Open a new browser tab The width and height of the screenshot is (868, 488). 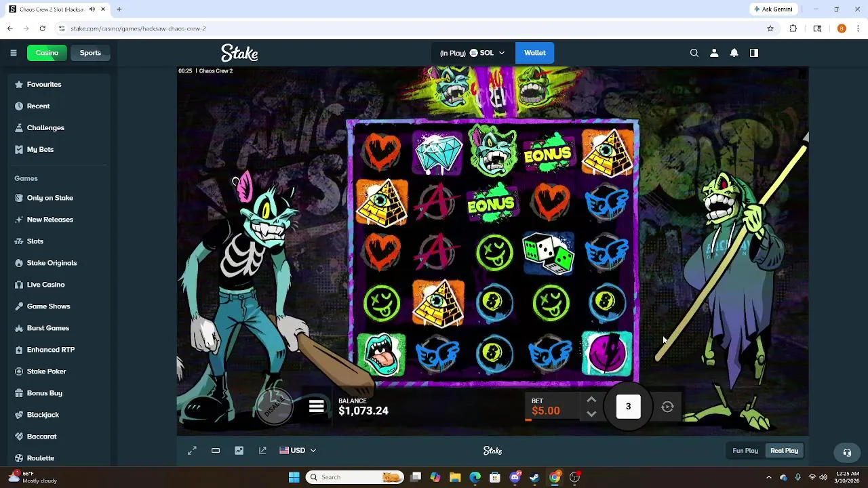click(x=119, y=9)
